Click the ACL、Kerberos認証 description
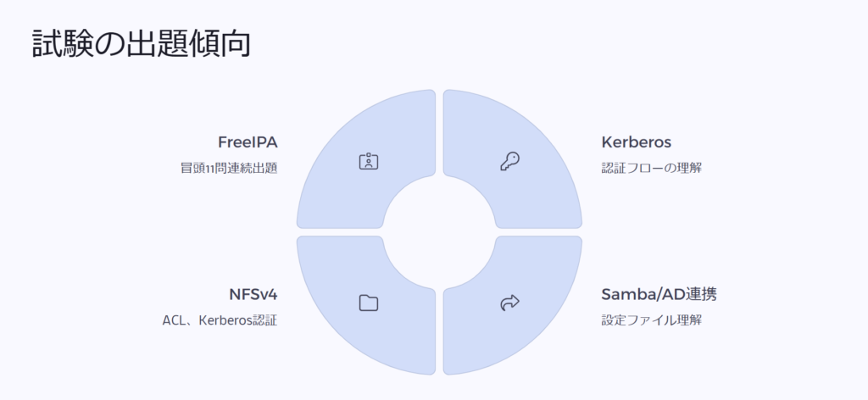 point(220,320)
